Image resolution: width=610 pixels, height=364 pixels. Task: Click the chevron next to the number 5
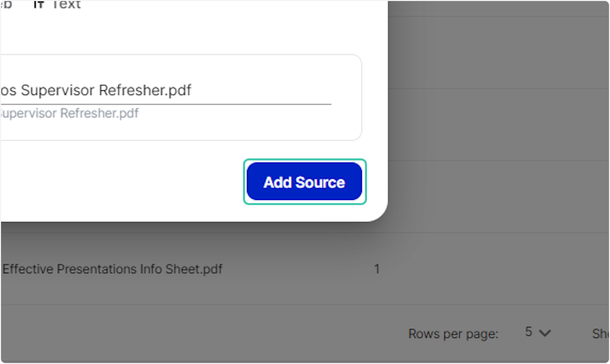click(x=545, y=333)
